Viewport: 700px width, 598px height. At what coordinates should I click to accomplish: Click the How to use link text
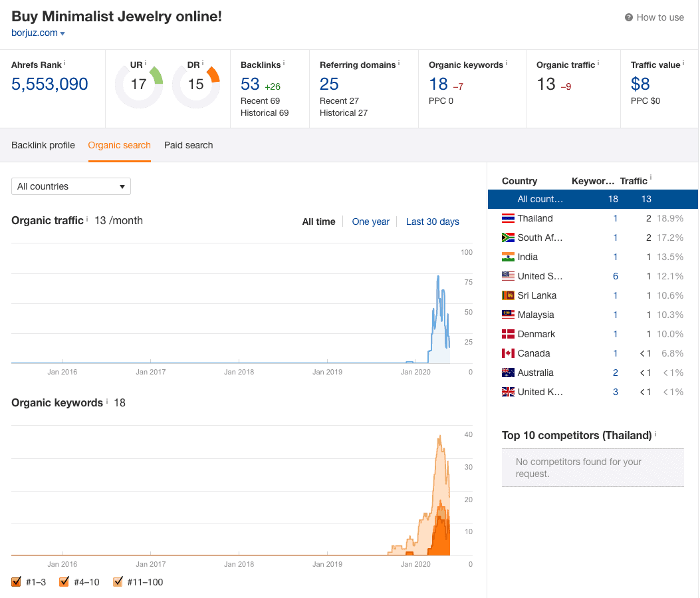(x=660, y=17)
